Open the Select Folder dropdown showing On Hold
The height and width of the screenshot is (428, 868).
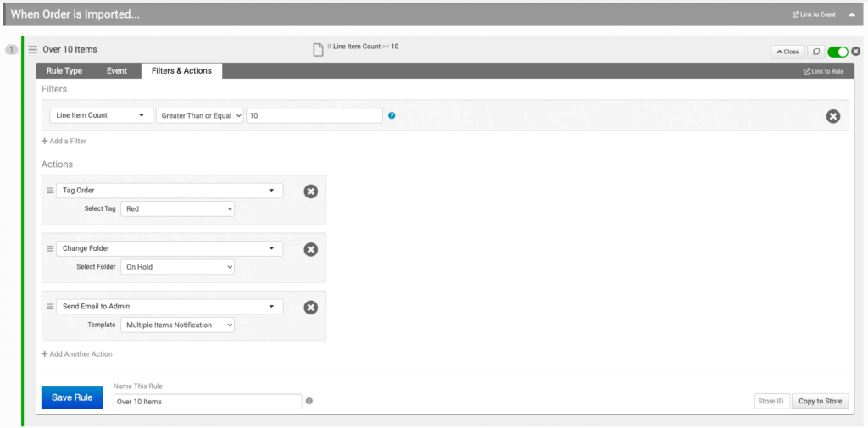click(x=177, y=266)
